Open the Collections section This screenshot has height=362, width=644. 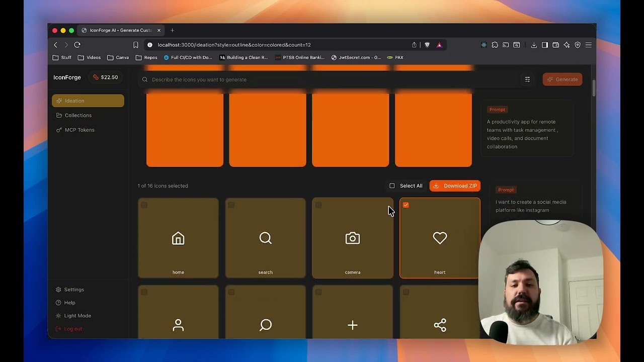tap(88, 115)
